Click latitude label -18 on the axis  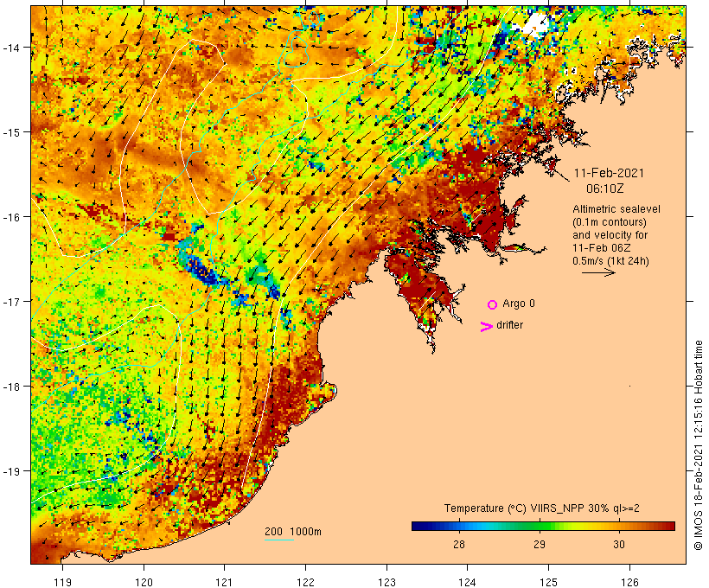coord(10,387)
